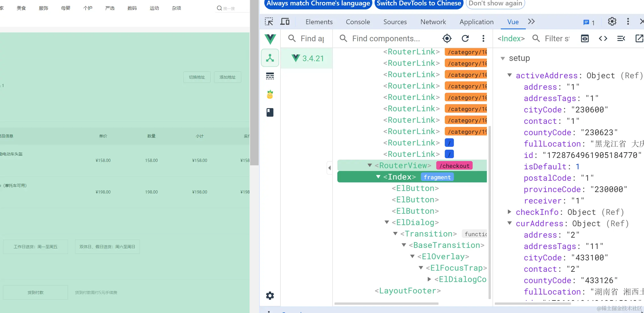Toggle the device toolbar icon
This screenshot has height=313, width=644.
[285, 22]
